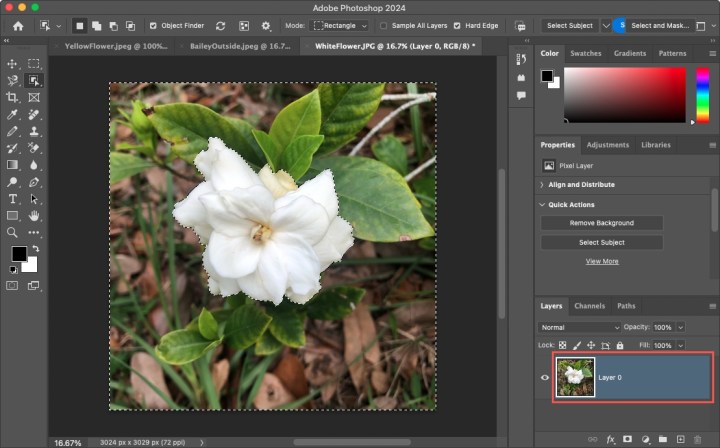Select the Crop tool

tap(13, 97)
